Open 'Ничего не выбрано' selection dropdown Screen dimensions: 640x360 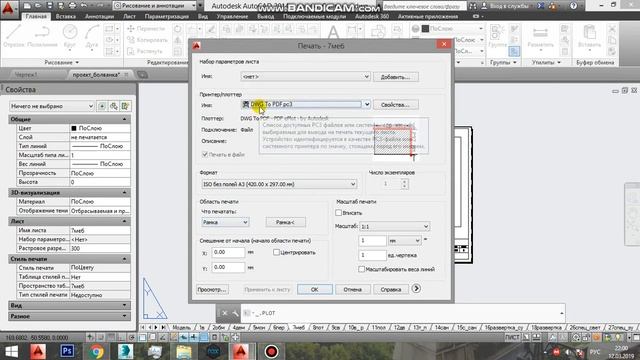[x=52, y=106]
